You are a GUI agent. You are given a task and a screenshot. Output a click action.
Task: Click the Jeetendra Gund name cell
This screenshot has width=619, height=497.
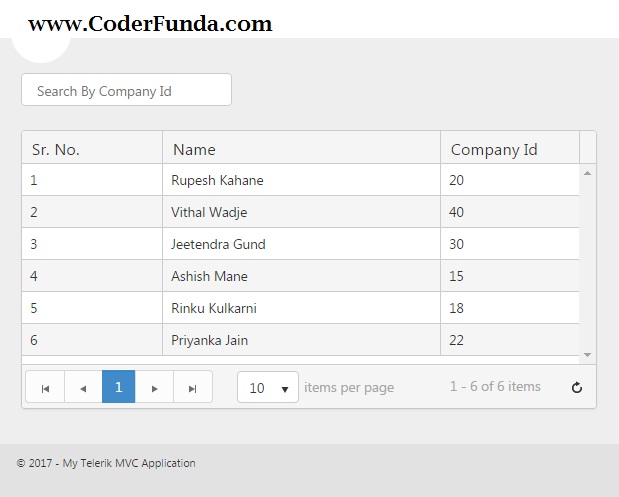pos(218,244)
